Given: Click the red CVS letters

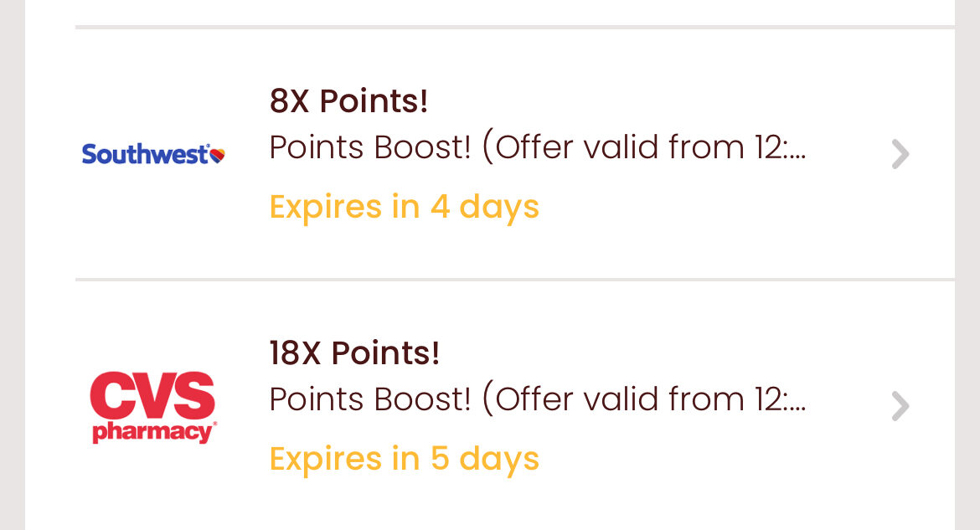Looking at the screenshot, I should (153, 397).
